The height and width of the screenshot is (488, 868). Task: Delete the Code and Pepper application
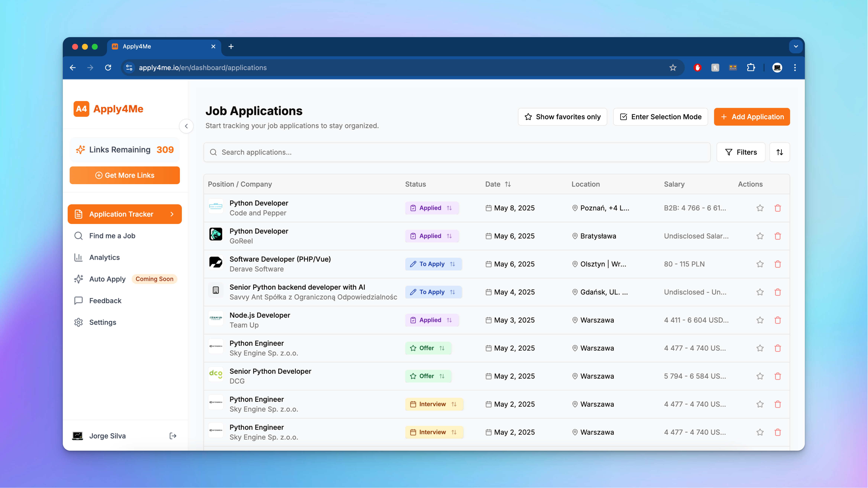pyautogui.click(x=777, y=208)
